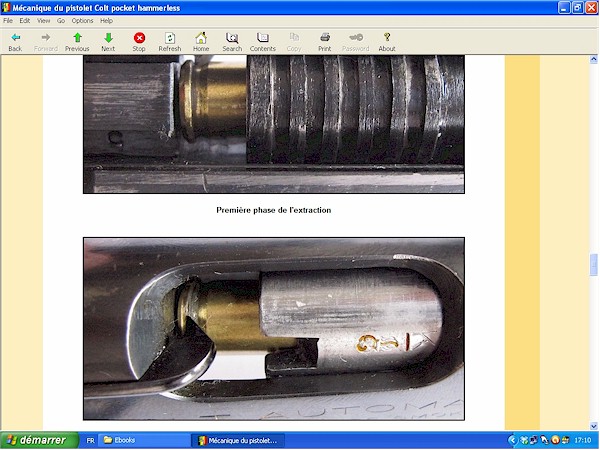Viewport: 600px width, 450px height.
Task: Open the Go menu
Action: [61, 21]
